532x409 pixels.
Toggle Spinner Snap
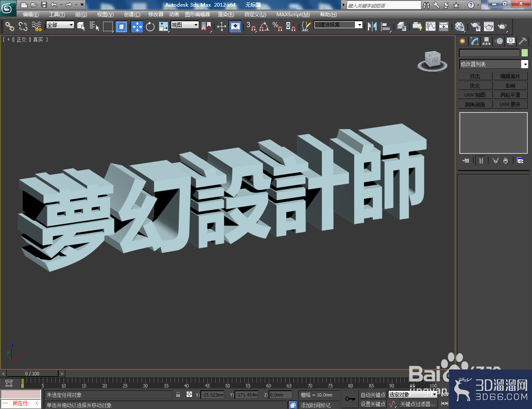pos(291,27)
